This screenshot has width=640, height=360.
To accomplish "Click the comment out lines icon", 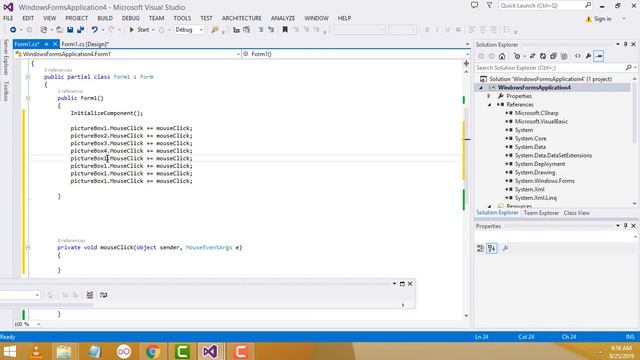I will [x=260, y=30].
